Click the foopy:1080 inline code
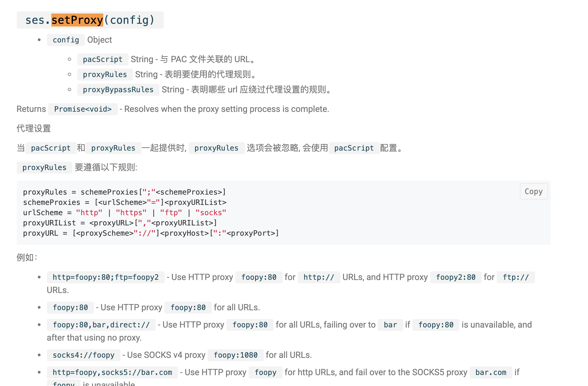The height and width of the screenshot is (386, 588). click(x=235, y=355)
